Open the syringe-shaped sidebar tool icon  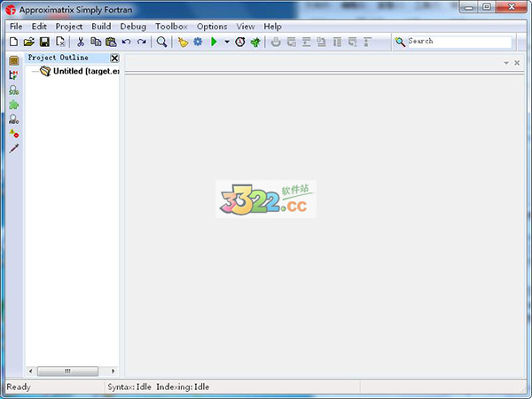pos(14,148)
